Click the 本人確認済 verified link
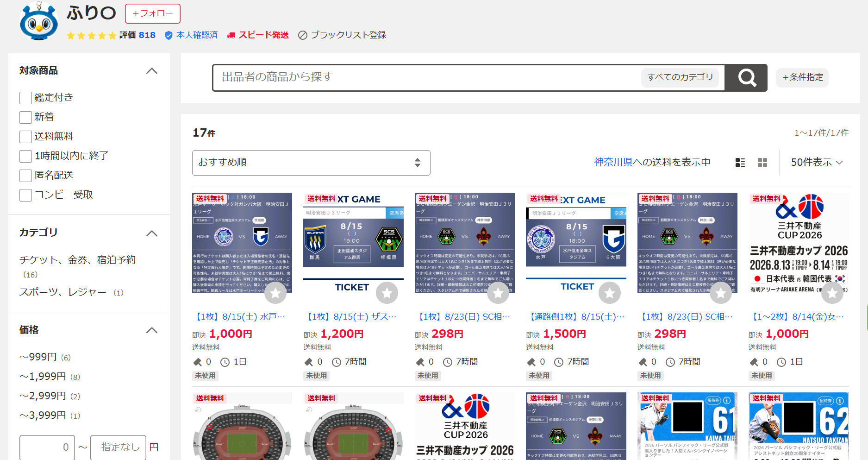The width and height of the screenshot is (868, 460). (197, 35)
